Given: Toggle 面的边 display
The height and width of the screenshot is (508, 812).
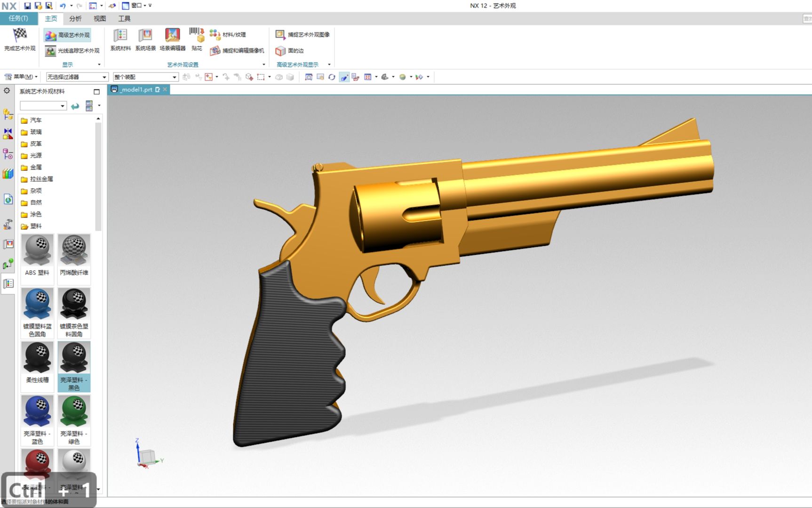Looking at the screenshot, I should [290, 50].
